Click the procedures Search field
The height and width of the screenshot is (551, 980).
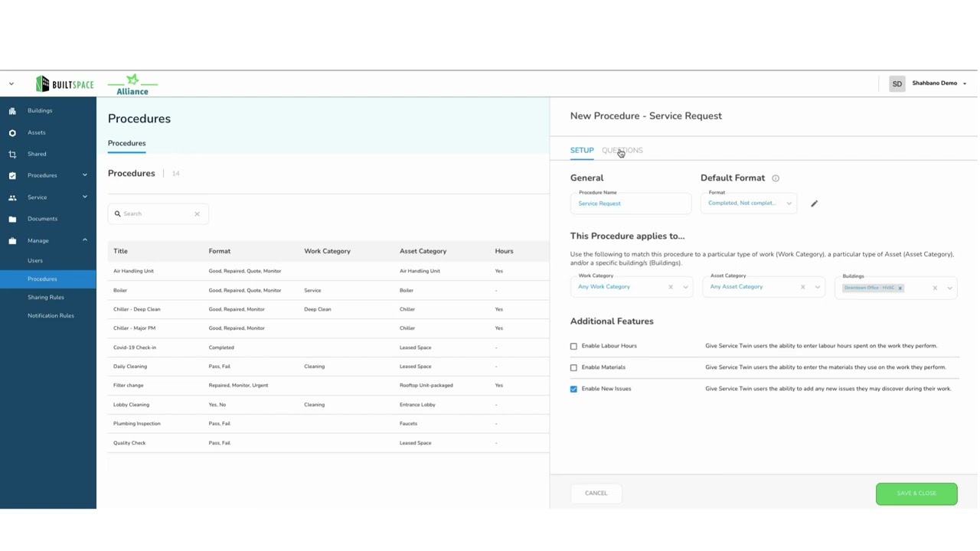coord(158,214)
